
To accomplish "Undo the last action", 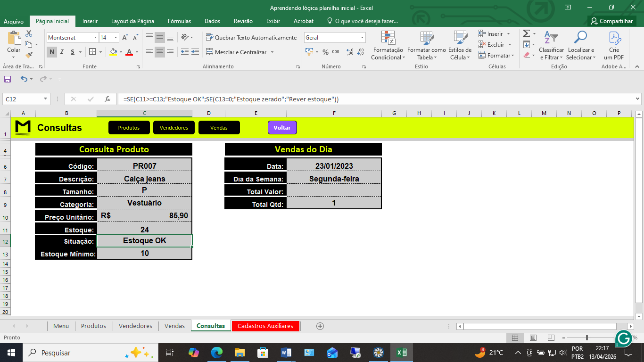I will coord(24,79).
